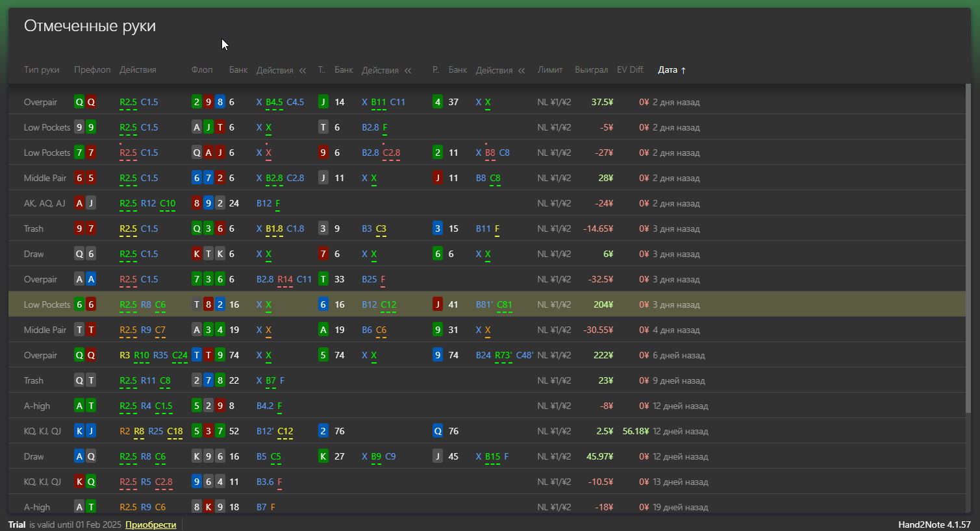This screenshot has height=531, width=980.
Task: Collapse turn actions with the « icon
Action: click(x=408, y=70)
